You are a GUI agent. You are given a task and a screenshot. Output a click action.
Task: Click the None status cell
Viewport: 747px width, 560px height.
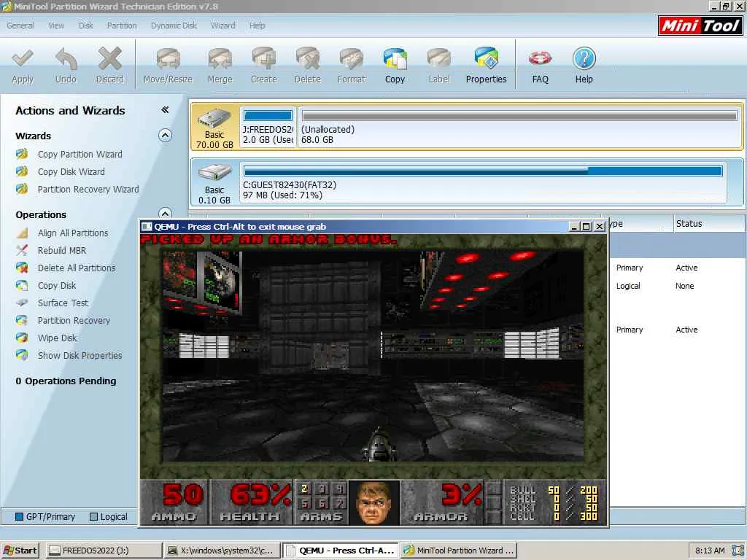684,286
